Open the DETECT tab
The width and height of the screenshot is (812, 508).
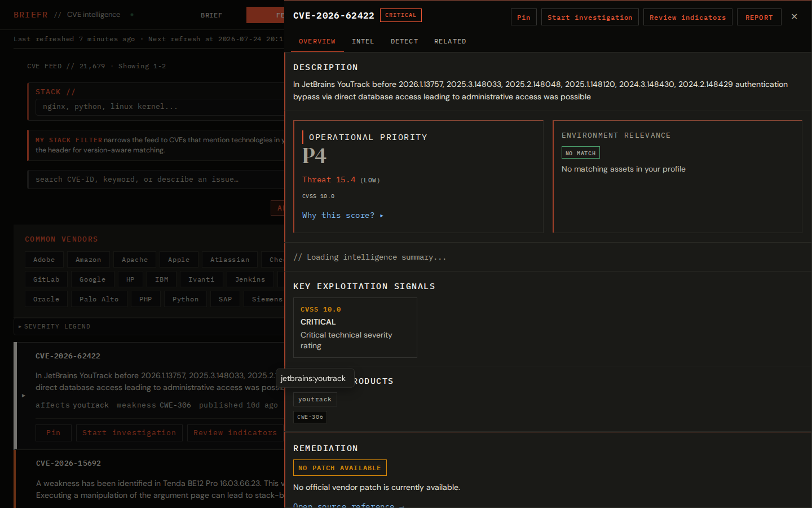click(404, 41)
